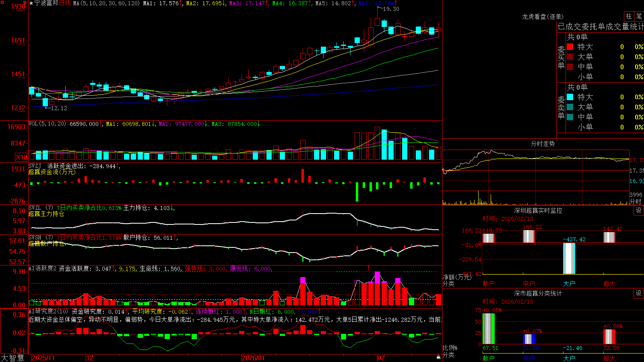Click the AI研究度2(10) indicator label
The height and width of the screenshot is (362, 644).
point(48,312)
